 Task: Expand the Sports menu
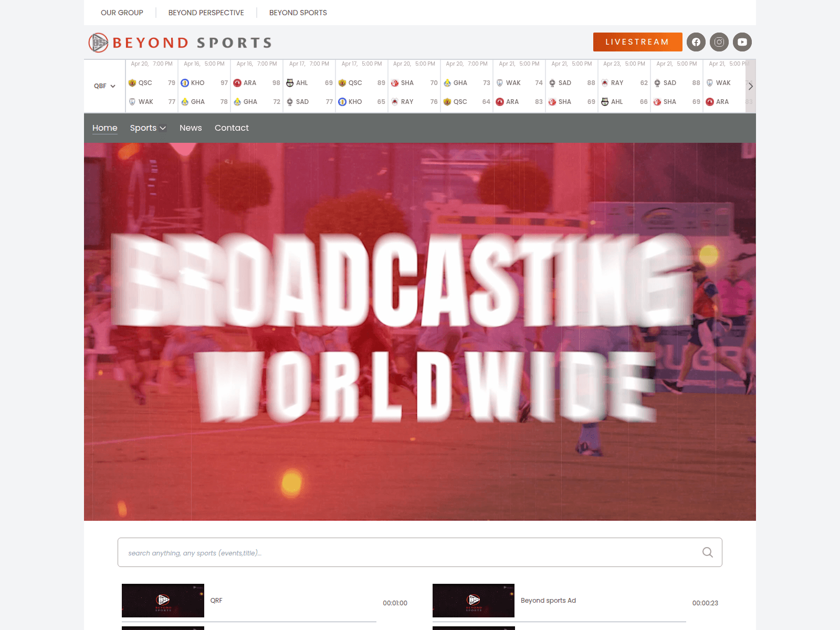[148, 128]
